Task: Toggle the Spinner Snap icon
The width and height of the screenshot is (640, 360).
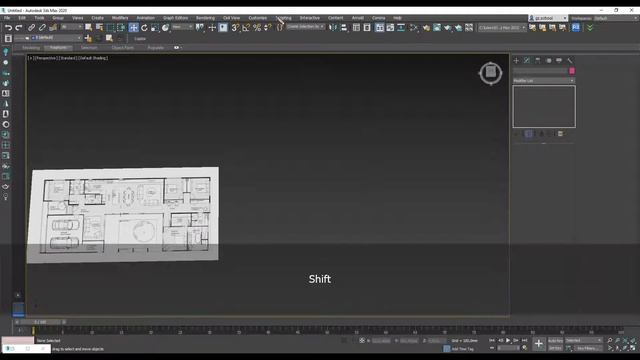Action: pyautogui.click(x=267, y=28)
